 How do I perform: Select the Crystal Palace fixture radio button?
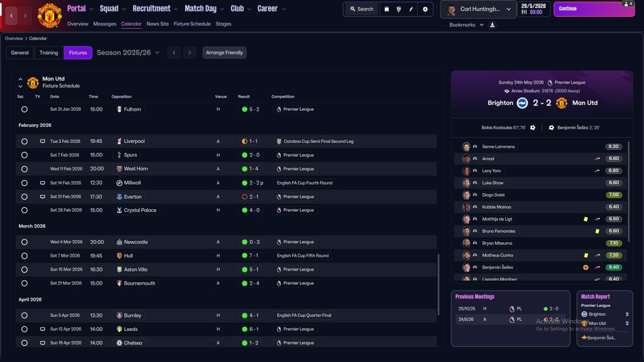pos(24,210)
